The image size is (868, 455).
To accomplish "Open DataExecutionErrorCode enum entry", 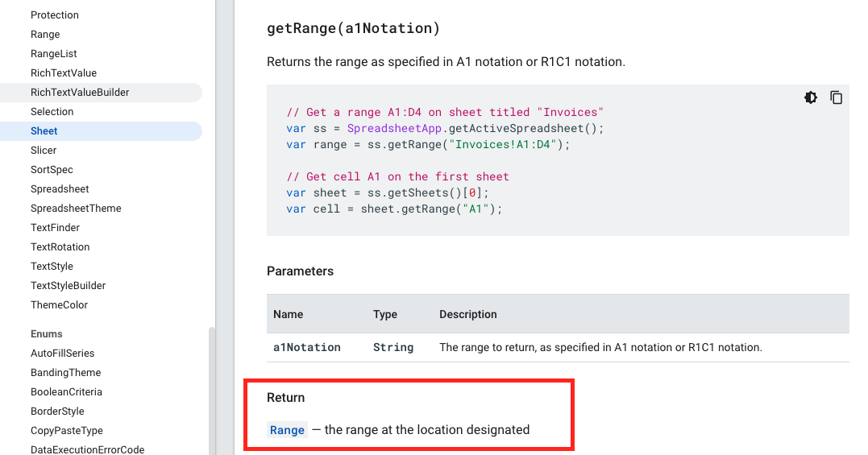I will tap(88, 449).
